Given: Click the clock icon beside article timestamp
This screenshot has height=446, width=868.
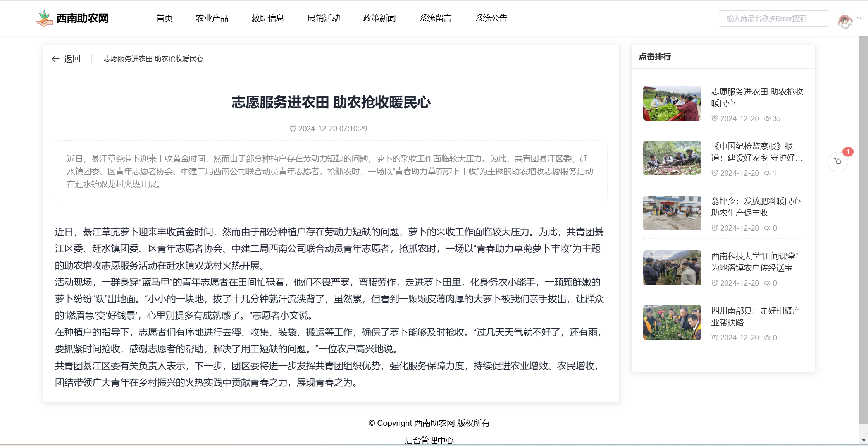Looking at the screenshot, I should (293, 129).
